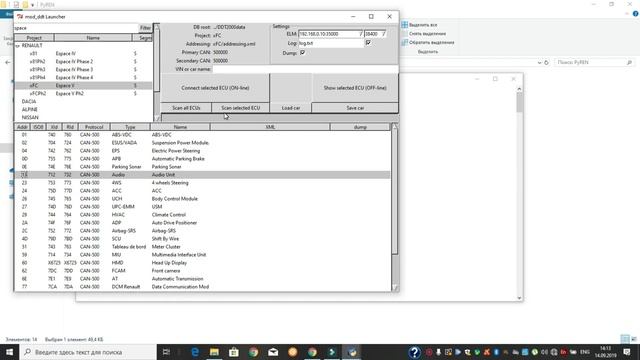Select the DACIA project group
The height and width of the screenshot is (360, 640).
(x=29, y=101)
